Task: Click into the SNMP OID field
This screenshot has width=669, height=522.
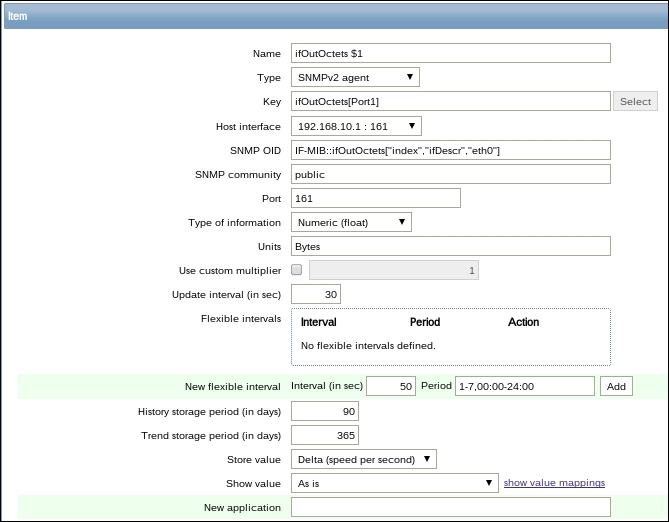Action: click(450, 150)
